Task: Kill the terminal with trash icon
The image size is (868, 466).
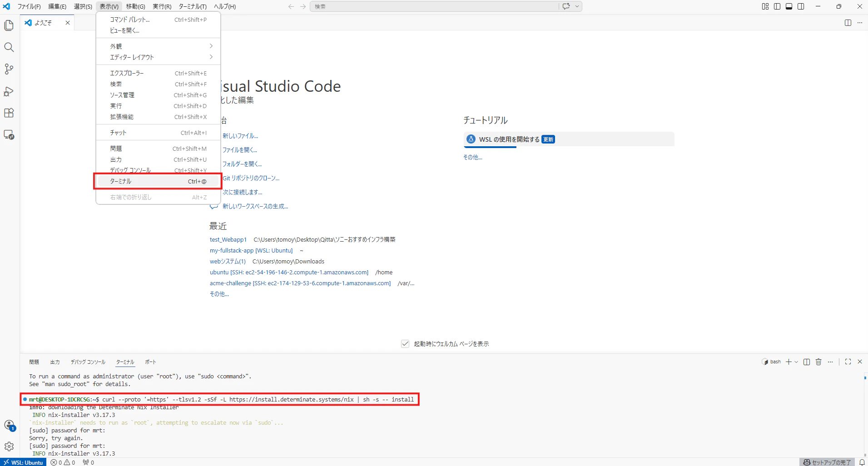Action: tap(818, 362)
